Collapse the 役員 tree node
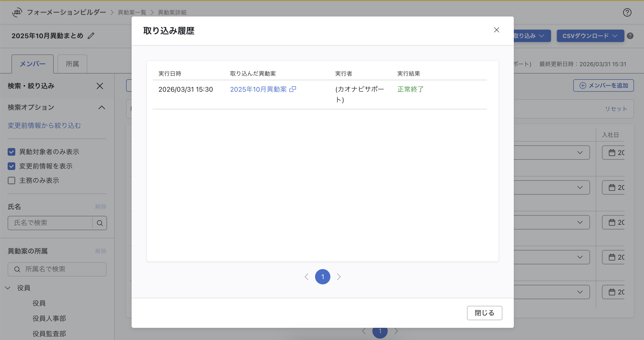The height and width of the screenshot is (340, 644). [x=8, y=288]
